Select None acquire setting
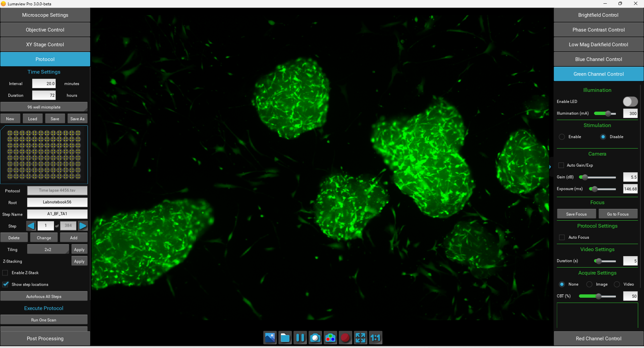Image resolution: width=644 pixels, height=348 pixels. (x=562, y=284)
